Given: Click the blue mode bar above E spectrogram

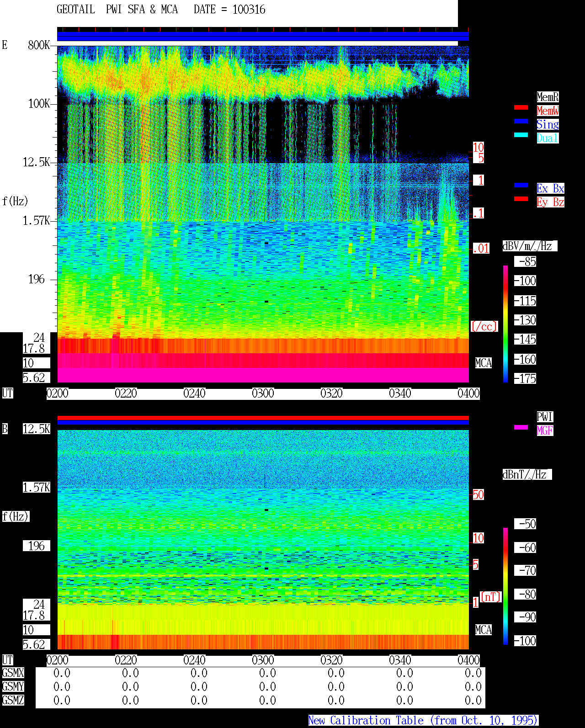Looking at the screenshot, I should (263, 37).
